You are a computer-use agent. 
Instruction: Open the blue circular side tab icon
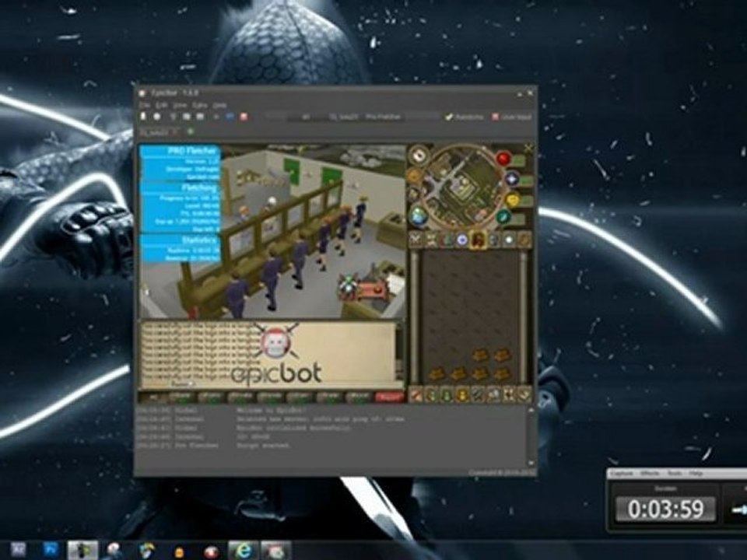point(462,240)
